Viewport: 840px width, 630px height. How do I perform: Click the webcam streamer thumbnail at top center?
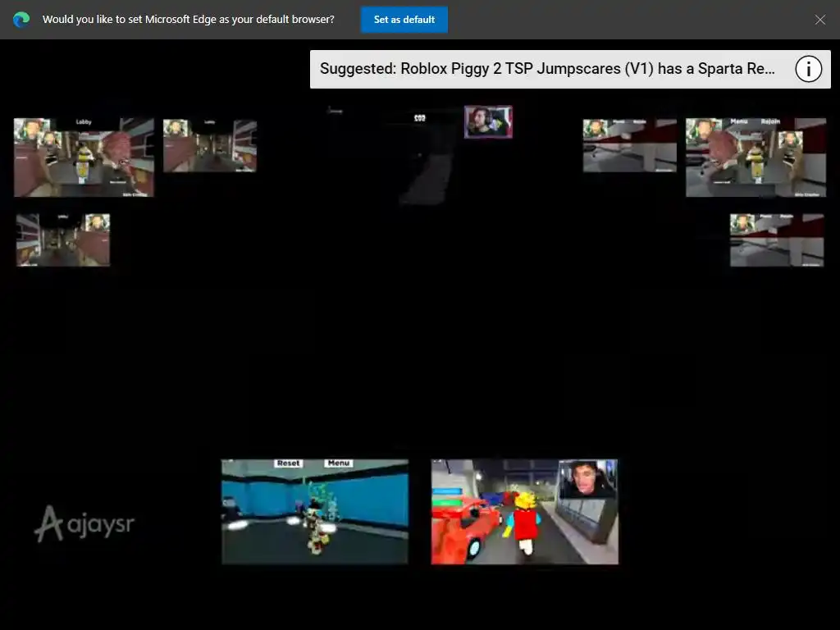(x=488, y=121)
